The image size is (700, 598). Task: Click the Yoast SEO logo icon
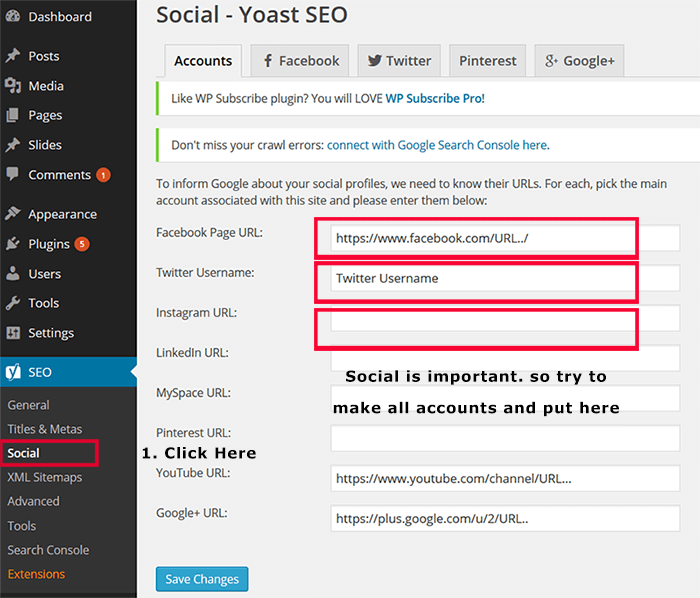[x=13, y=372]
